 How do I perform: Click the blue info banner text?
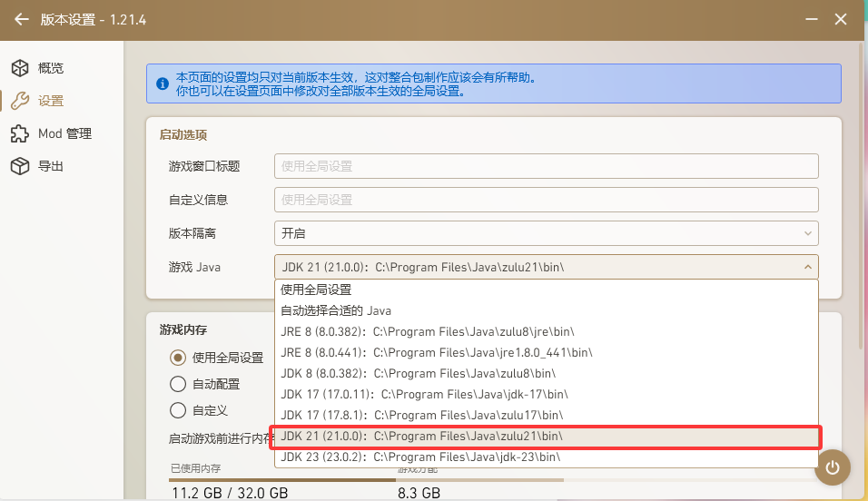357,83
